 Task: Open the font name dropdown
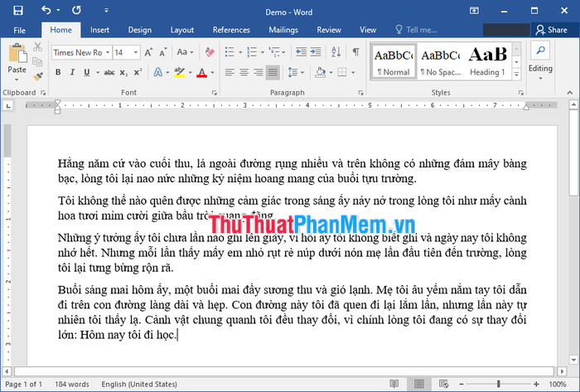point(106,52)
